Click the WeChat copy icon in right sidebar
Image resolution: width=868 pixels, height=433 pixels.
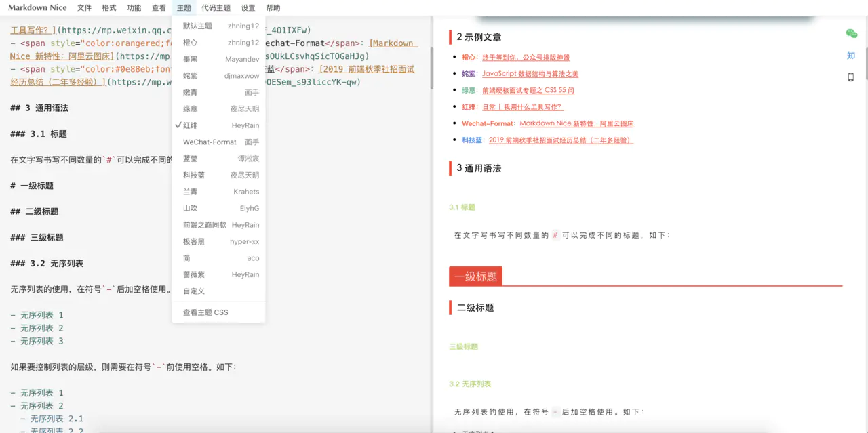[x=851, y=34]
